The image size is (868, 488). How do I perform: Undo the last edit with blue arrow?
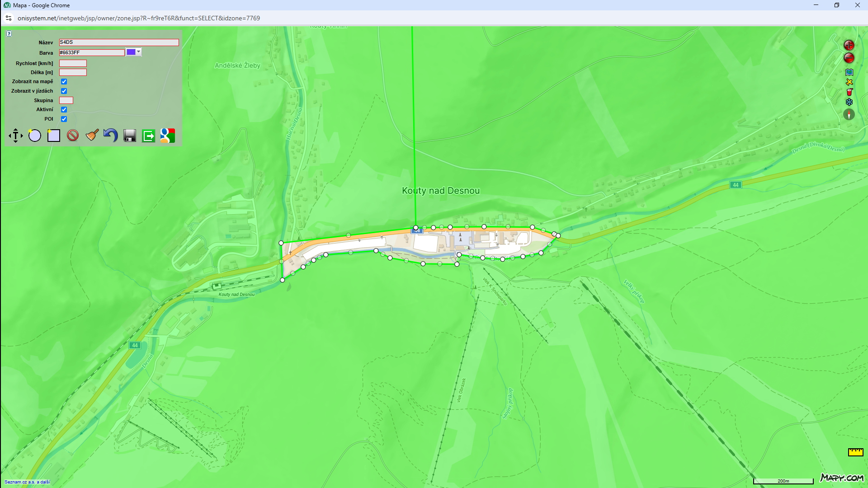tap(111, 136)
